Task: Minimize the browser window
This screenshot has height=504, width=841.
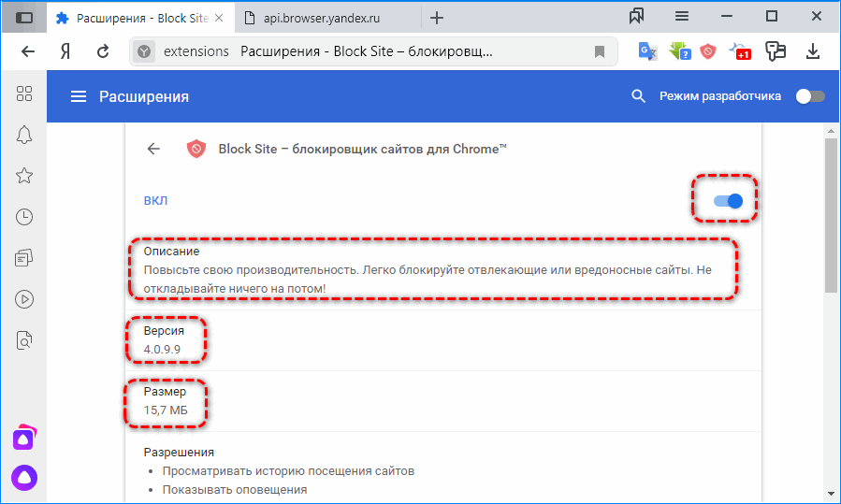Action: 727,17
